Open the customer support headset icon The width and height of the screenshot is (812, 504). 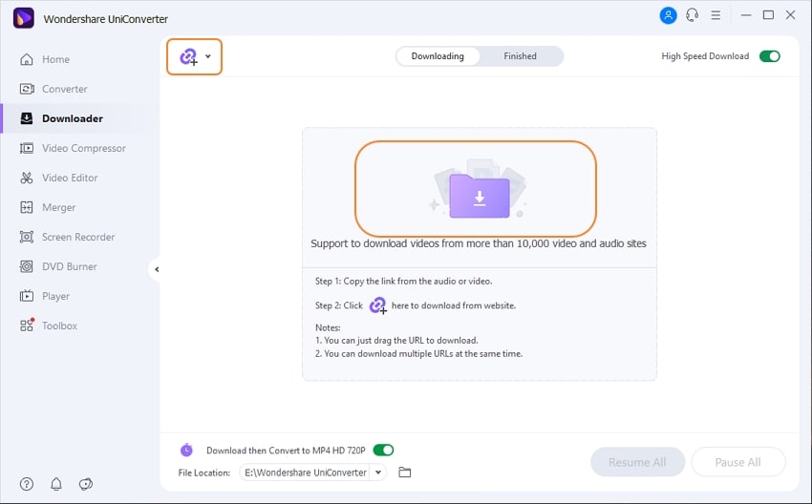692,15
